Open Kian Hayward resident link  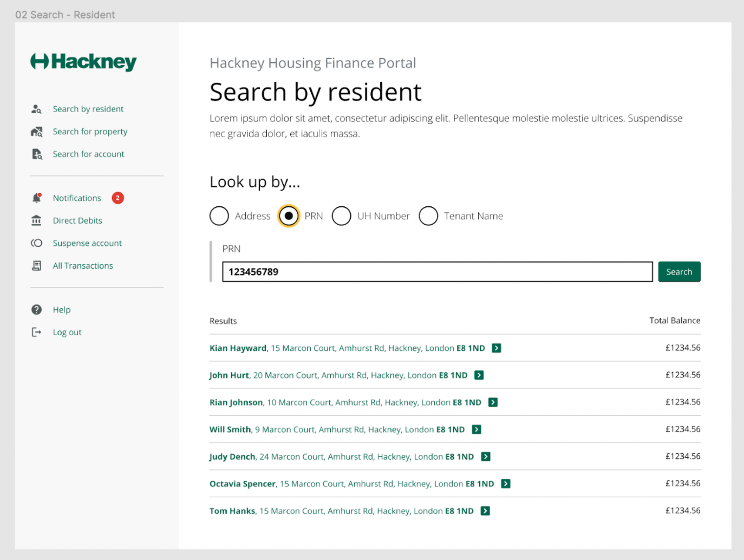(x=347, y=348)
